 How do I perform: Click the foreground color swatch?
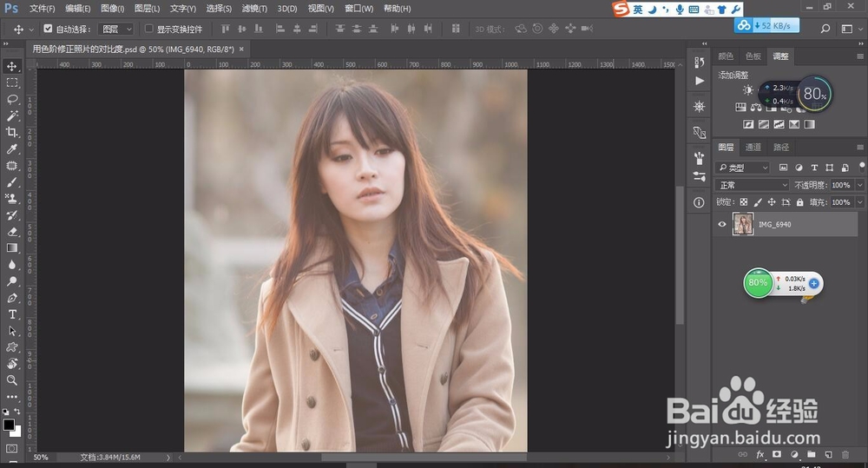(9, 425)
